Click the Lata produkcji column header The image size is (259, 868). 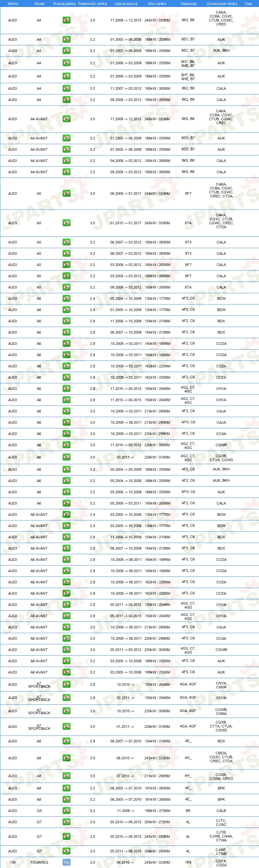(x=126, y=4)
